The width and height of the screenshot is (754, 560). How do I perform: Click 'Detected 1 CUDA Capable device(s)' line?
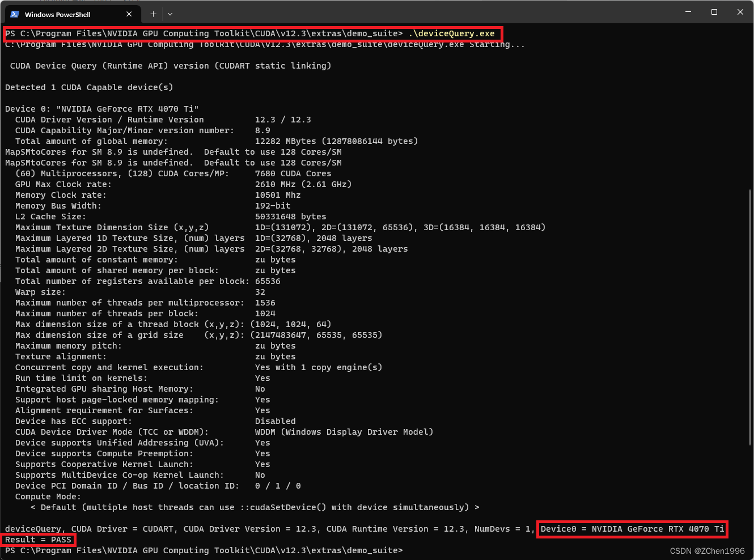click(x=89, y=87)
